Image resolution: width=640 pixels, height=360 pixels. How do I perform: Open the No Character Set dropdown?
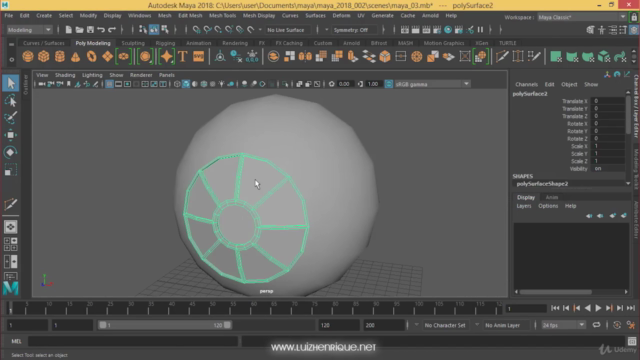(445, 325)
